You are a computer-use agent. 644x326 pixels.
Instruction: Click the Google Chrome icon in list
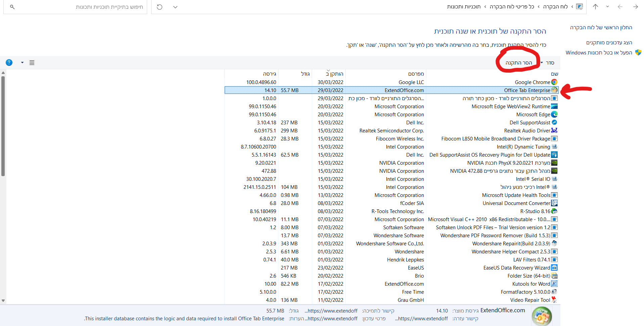554,82
